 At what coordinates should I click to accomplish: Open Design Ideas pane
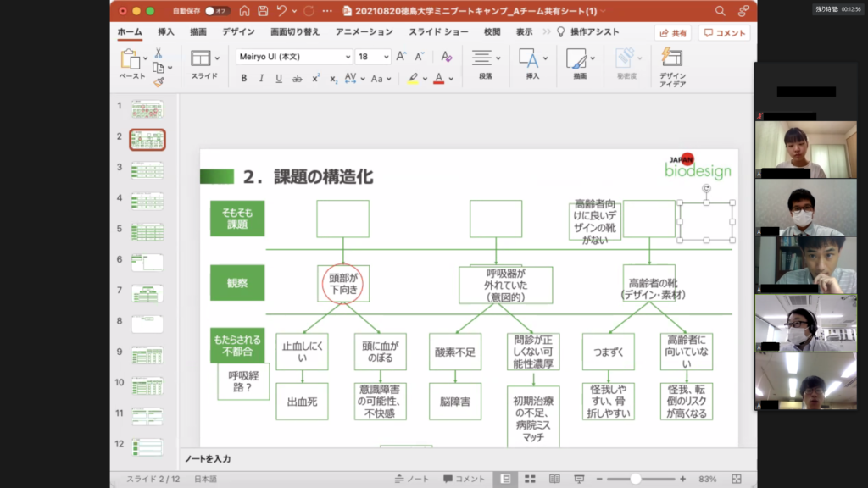pyautogui.click(x=672, y=67)
